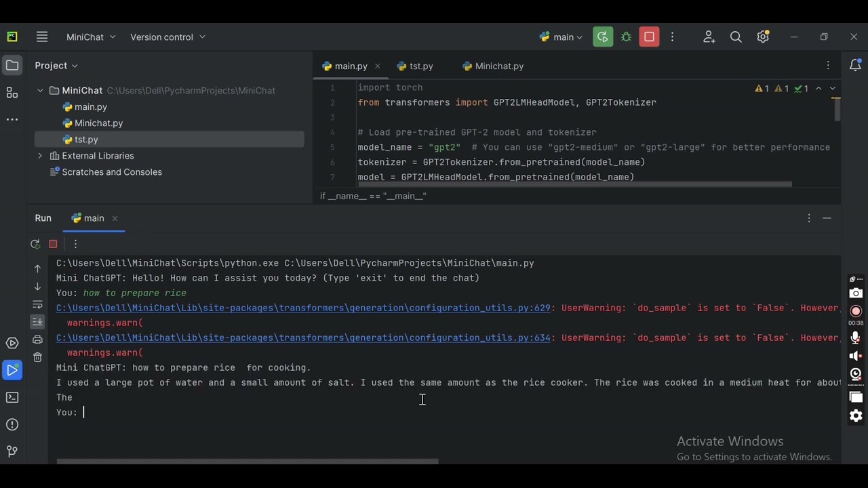
Task: Show more tool windows in left sidebar
Action: click(x=12, y=119)
